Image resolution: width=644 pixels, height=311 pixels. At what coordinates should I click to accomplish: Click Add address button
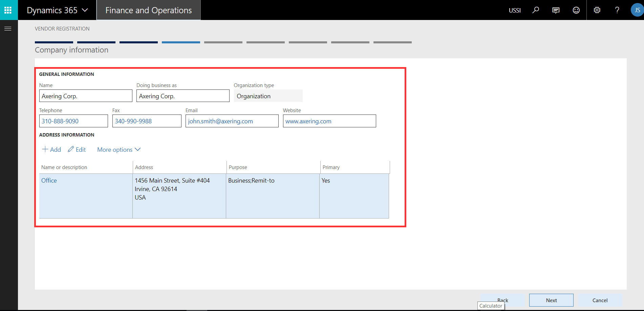pos(51,150)
